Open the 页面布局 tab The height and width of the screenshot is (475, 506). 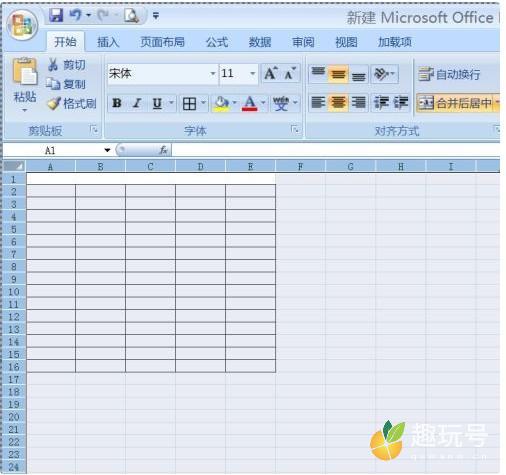[x=162, y=42]
